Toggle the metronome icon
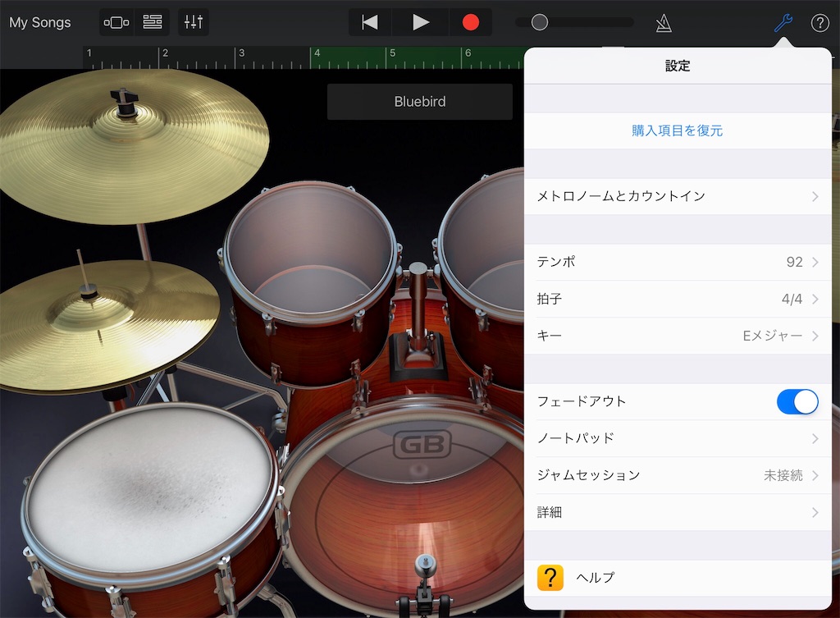Image resolution: width=840 pixels, height=618 pixels. [x=664, y=23]
